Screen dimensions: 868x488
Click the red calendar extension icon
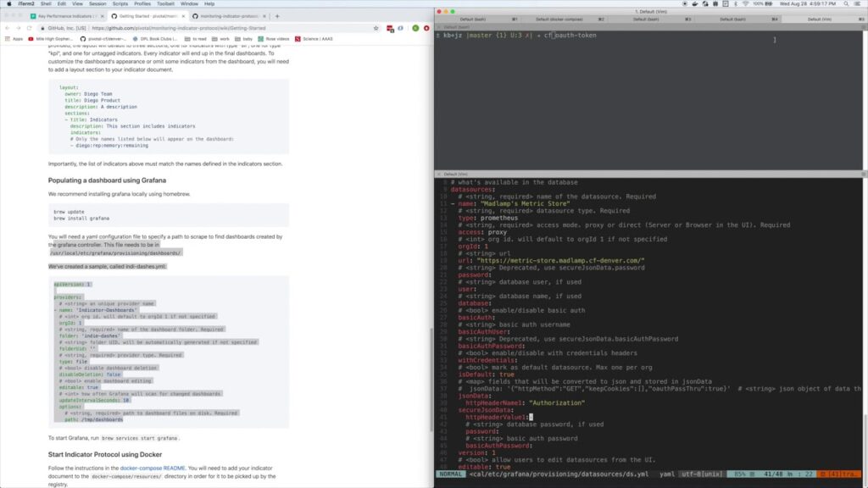click(x=390, y=28)
